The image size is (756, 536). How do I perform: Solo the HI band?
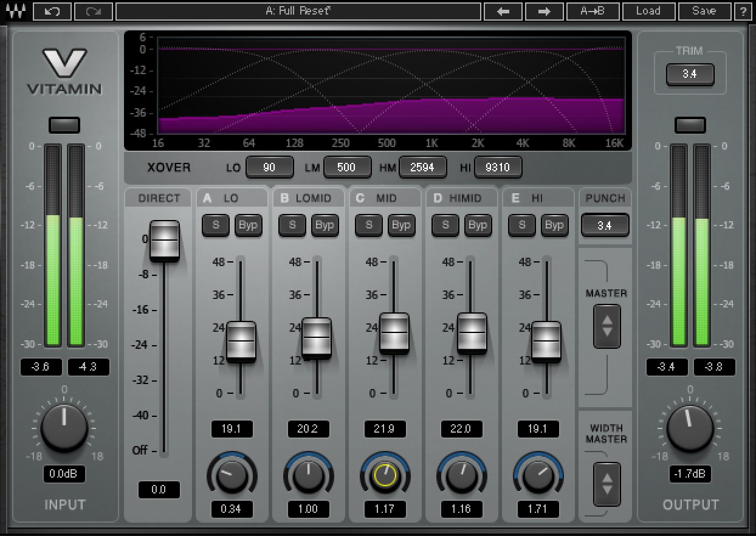coord(522,225)
